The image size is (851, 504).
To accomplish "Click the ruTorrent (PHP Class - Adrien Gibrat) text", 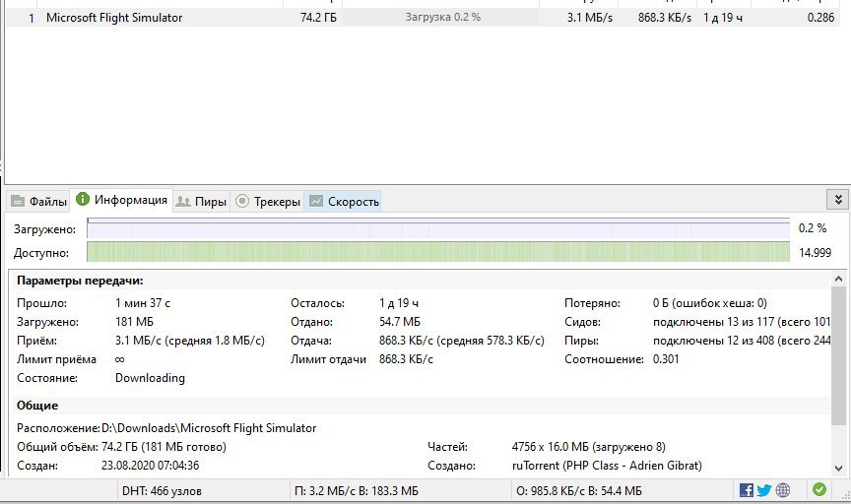I will coord(607,466).
